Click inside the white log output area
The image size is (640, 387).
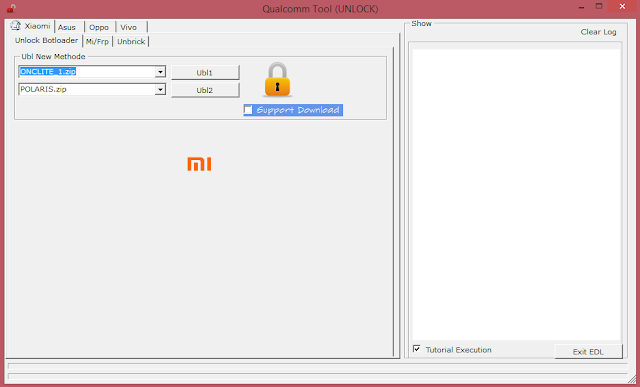(x=516, y=194)
